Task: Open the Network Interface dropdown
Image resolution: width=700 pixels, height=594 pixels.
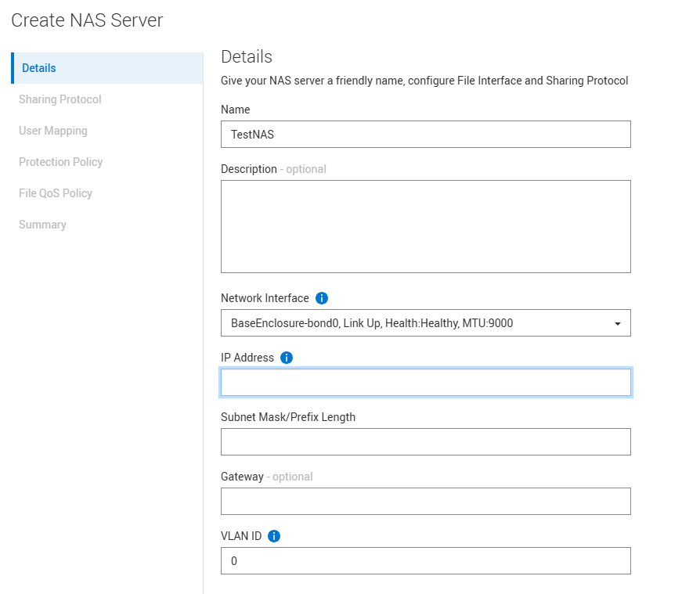Action: point(426,322)
